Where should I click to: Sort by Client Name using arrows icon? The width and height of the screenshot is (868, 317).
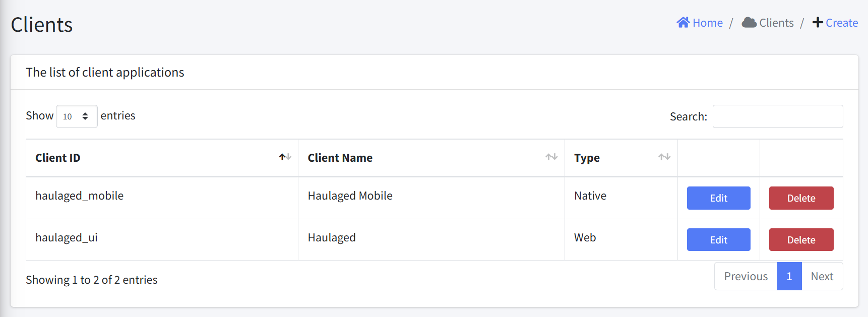[551, 157]
